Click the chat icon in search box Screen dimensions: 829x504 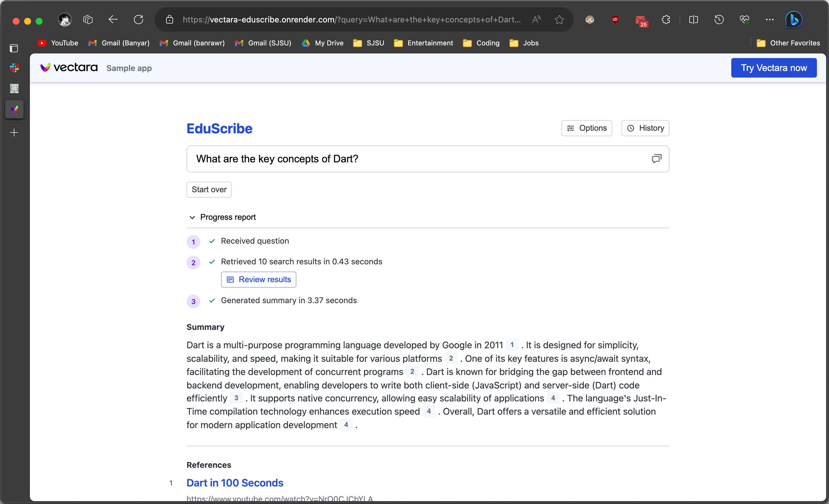click(x=657, y=159)
